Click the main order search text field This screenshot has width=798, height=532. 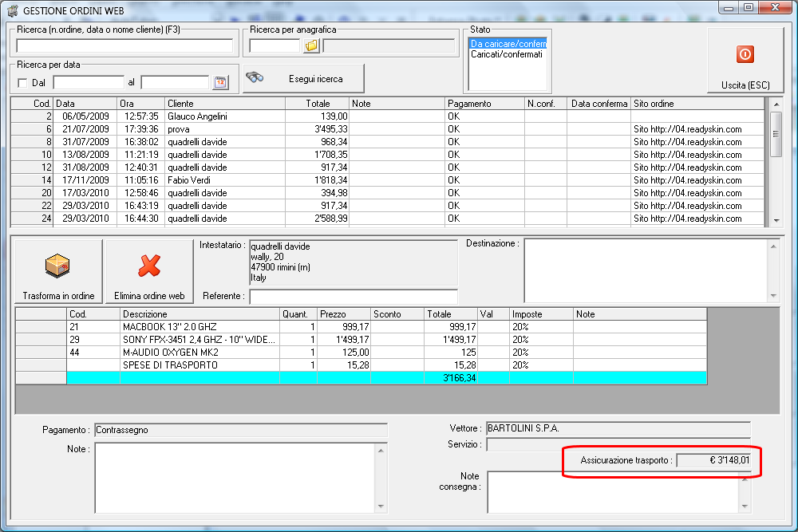pyautogui.click(x=124, y=45)
